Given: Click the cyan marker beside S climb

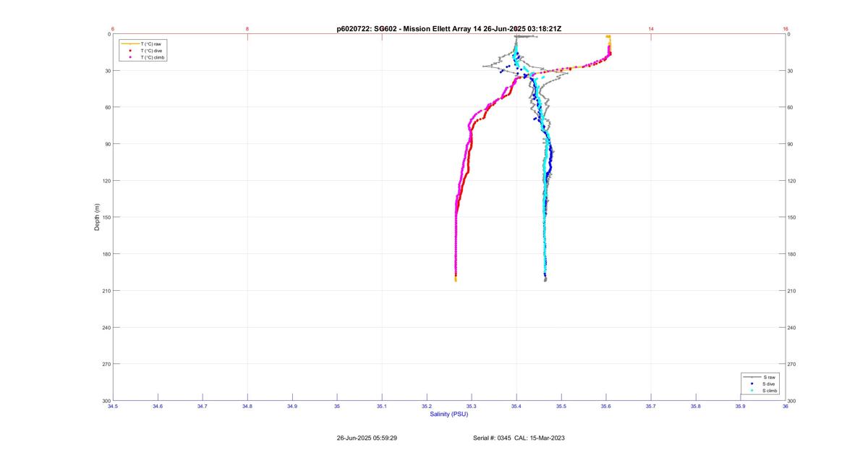Looking at the screenshot, I should [x=752, y=391].
